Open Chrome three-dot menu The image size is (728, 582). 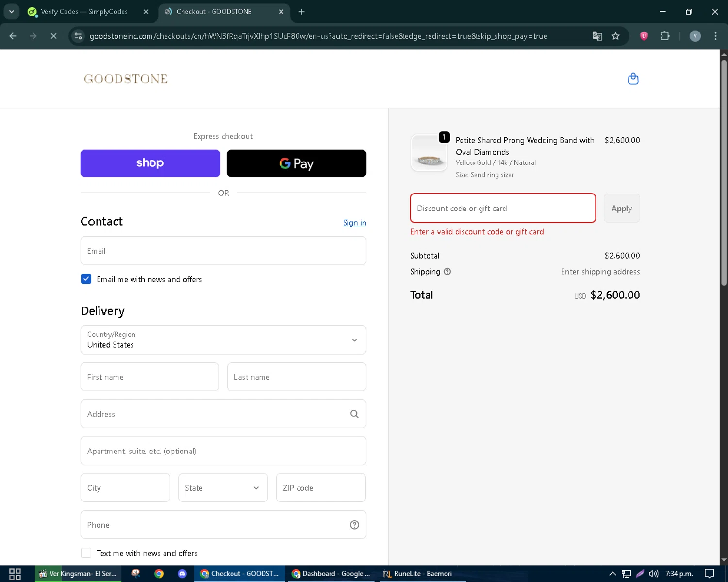715,36
